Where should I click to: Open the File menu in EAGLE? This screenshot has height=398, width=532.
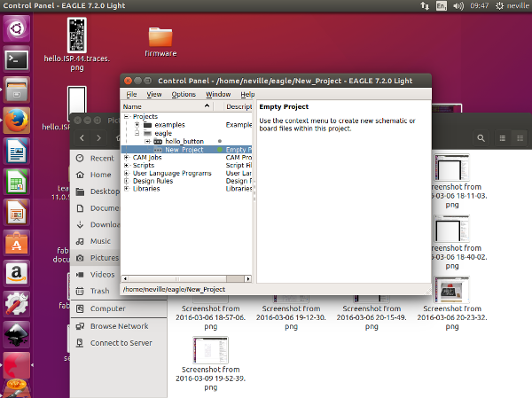(x=131, y=94)
